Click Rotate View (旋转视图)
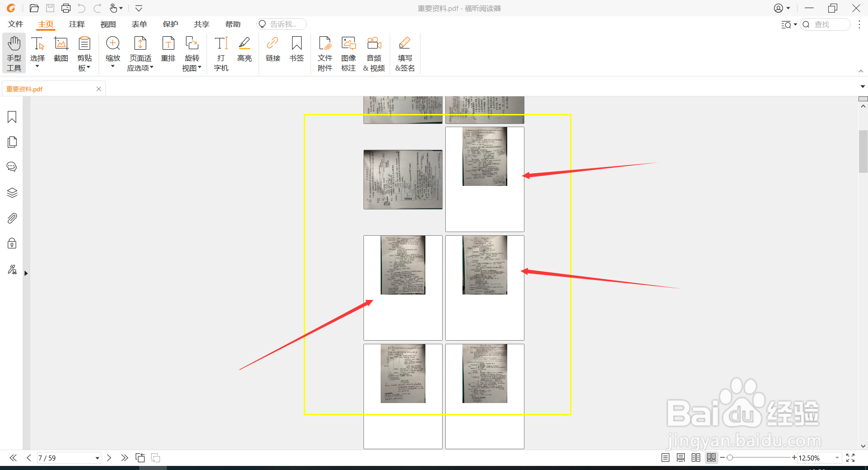Image resolution: width=868 pixels, height=470 pixels. [192, 53]
